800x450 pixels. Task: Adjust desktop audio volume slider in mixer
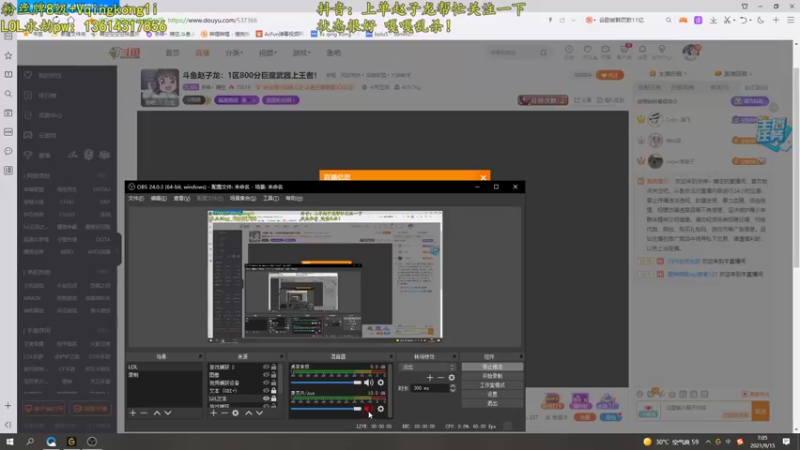(326, 382)
